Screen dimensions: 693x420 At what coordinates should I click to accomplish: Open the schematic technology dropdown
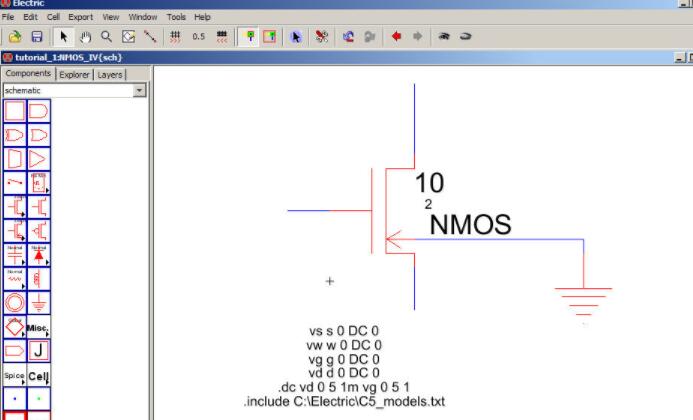(x=139, y=90)
